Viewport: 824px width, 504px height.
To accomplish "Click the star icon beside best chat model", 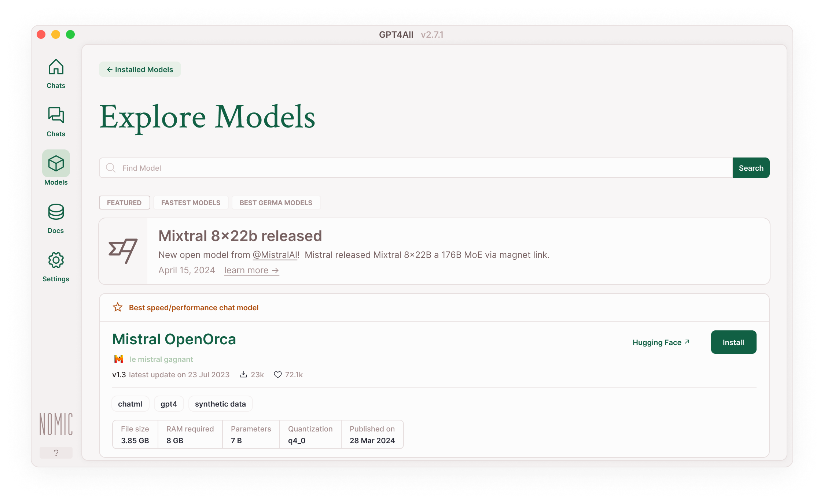I will [x=117, y=307].
